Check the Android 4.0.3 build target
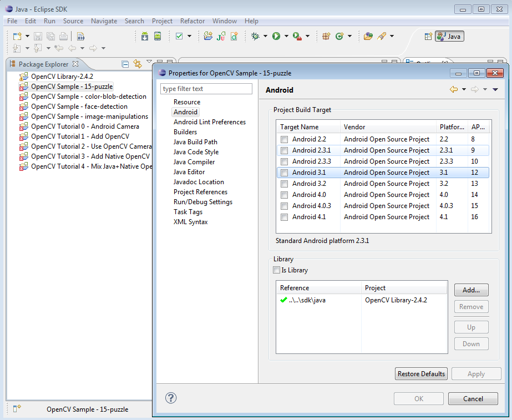 coord(284,206)
